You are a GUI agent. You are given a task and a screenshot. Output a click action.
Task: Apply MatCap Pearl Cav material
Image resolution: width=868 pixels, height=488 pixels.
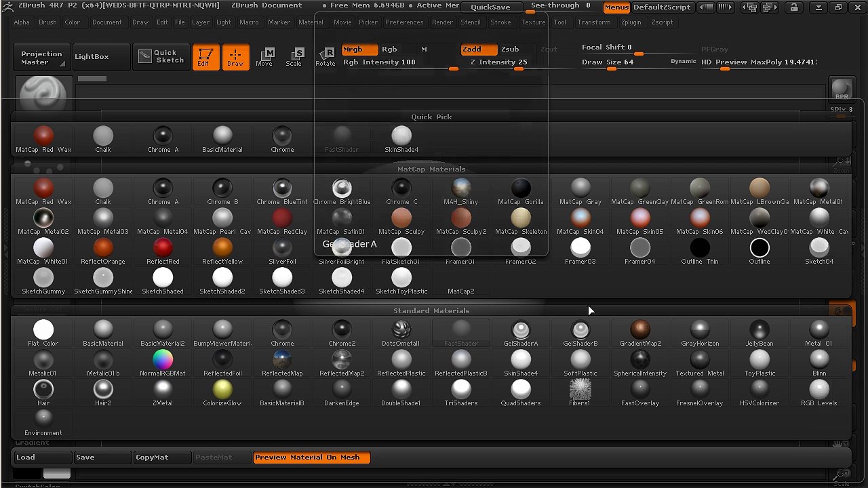222,222
